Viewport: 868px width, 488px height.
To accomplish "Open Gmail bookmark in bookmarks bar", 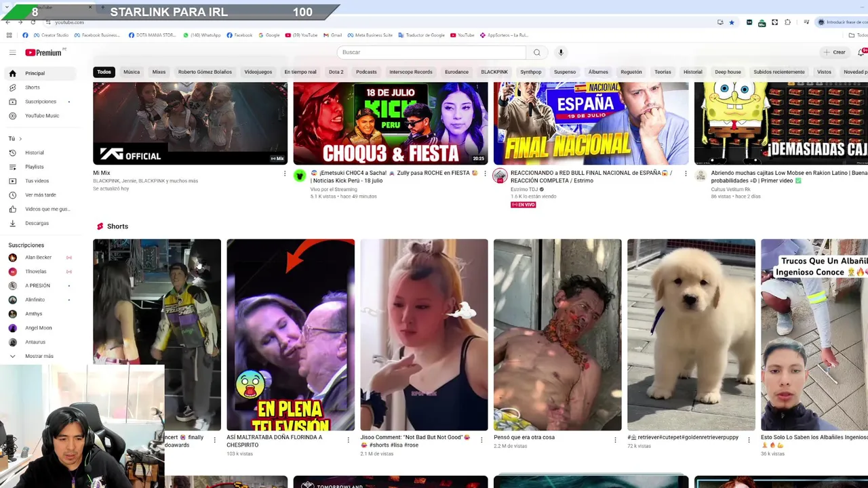I will tap(332, 35).
